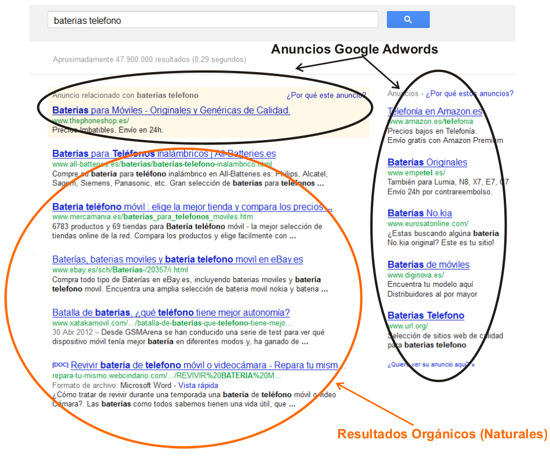Open Batalla de baterías xatakamovil result
This screenshot has height=470, width=550.
coord(171,312)
